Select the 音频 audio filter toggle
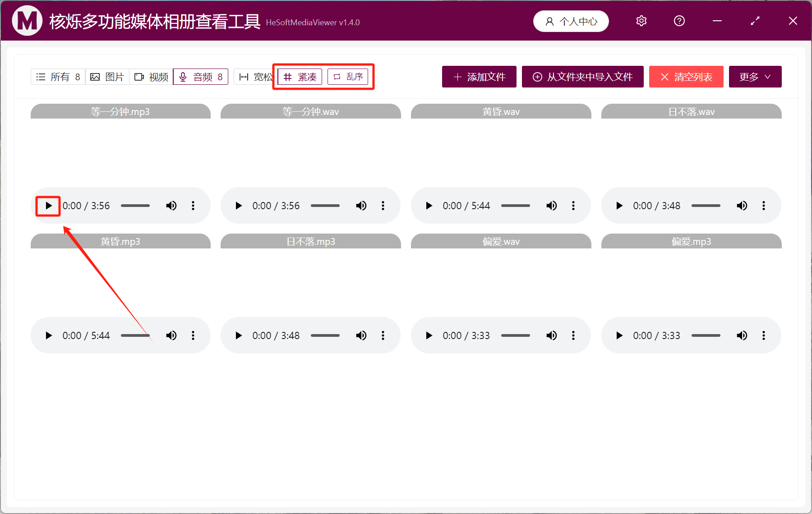The height and width of the screenshot is (514, 812). 200,77
